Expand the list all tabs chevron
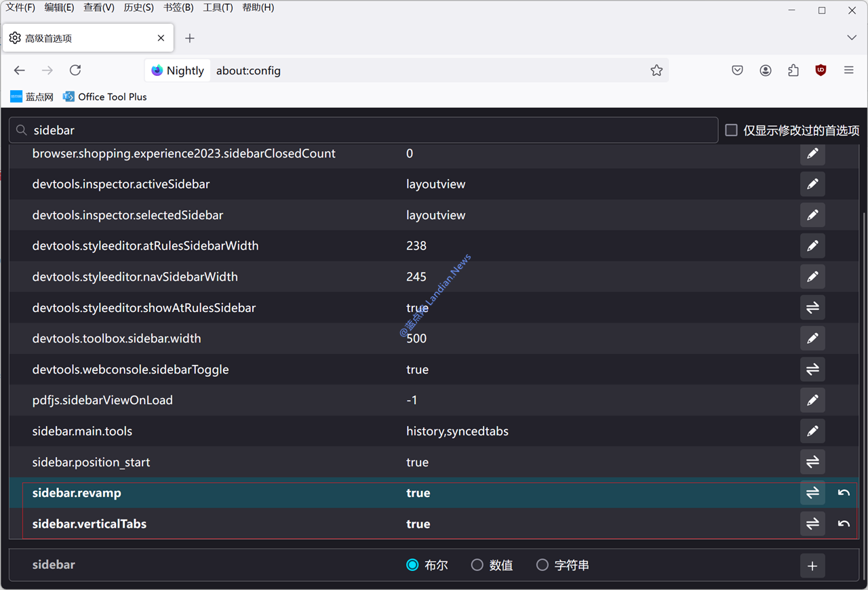 tap(852, 38)
